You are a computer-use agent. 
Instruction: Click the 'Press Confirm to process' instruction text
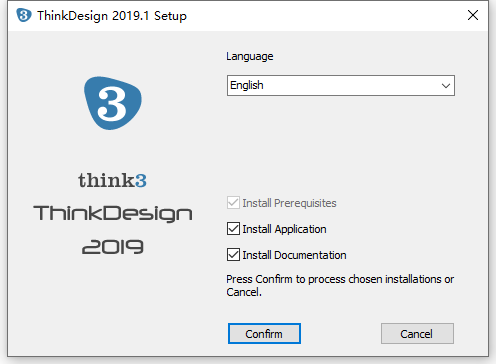(x=340, y=285)
